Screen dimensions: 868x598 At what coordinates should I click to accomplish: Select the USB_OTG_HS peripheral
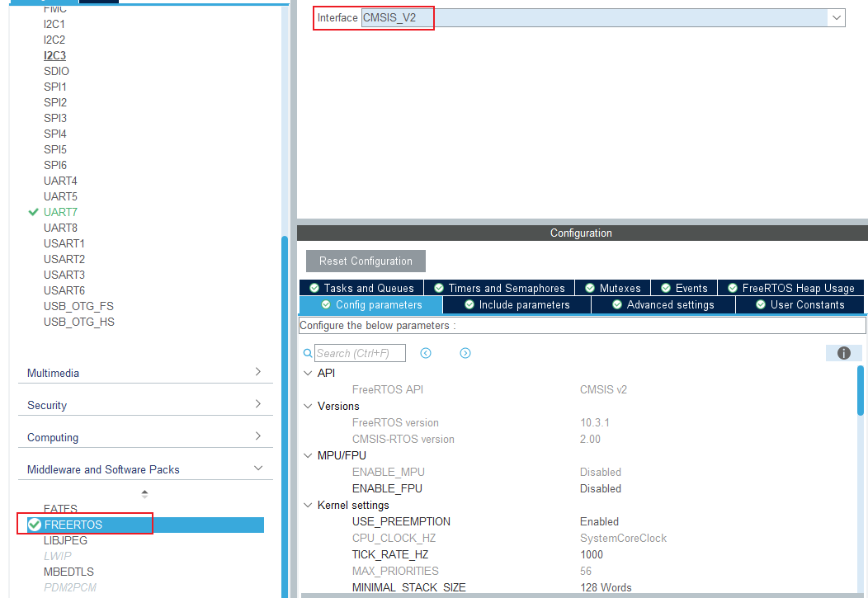(79, 322)
